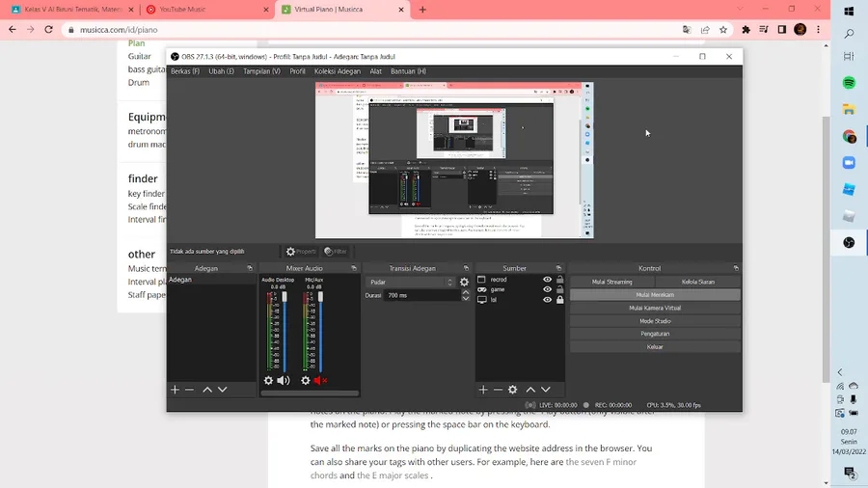The image size is (868, 488).
Task: Undock the Sumber panel
Action: [558, 268]
